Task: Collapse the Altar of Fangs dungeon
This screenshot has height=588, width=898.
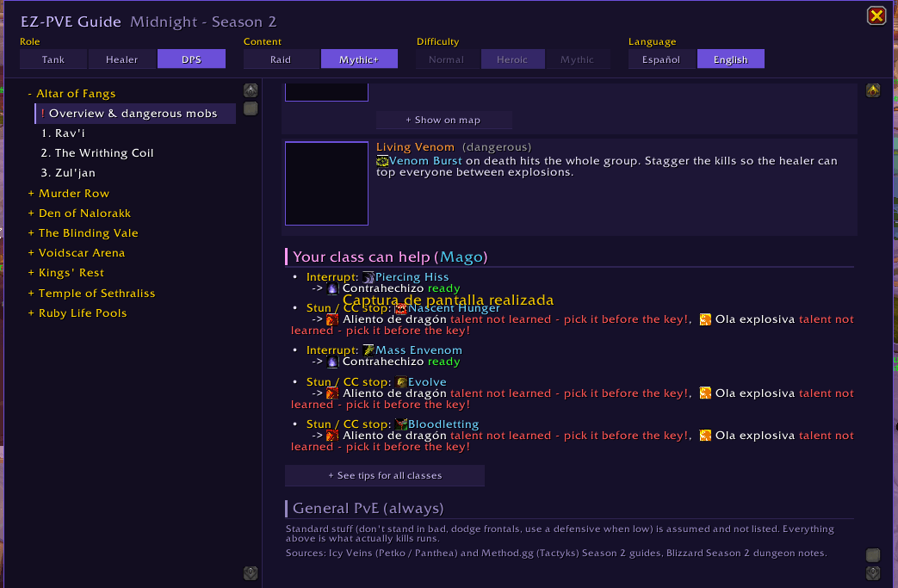Action: tap(71, 94)
